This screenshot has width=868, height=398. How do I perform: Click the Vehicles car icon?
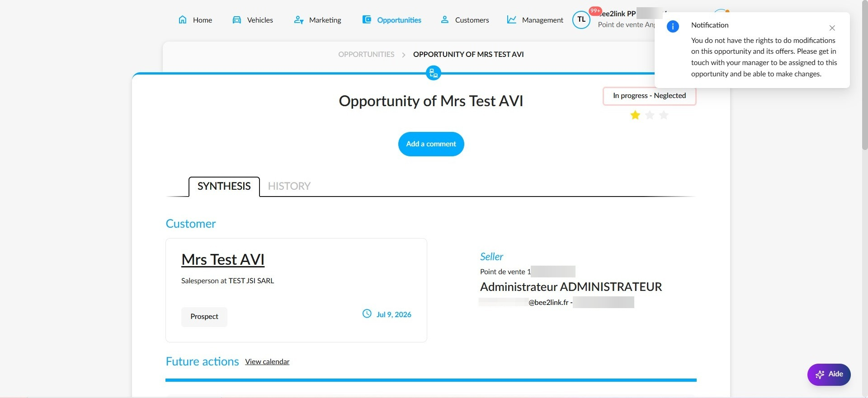[x=236, y=20]
